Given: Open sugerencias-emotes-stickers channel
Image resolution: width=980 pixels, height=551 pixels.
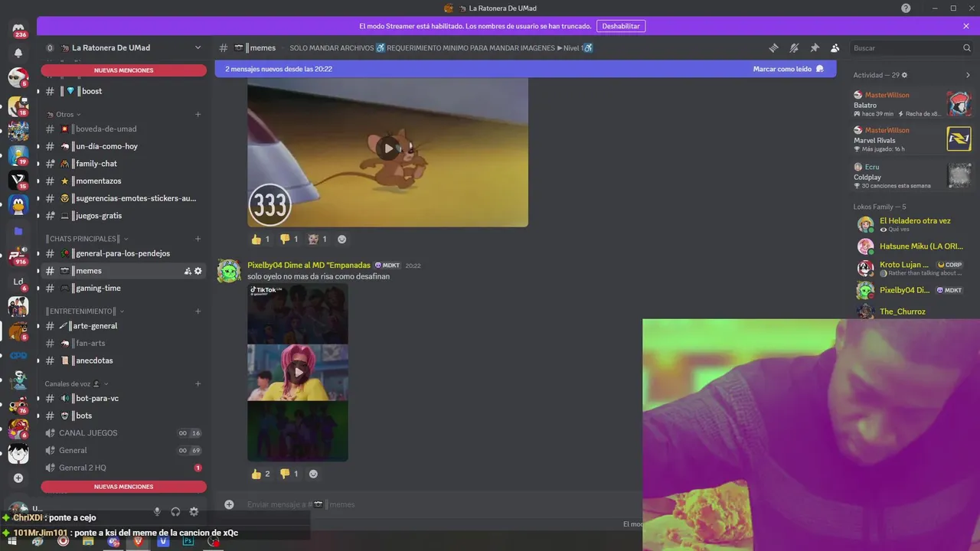Looking at the screenshot, I should pos(123,198).
